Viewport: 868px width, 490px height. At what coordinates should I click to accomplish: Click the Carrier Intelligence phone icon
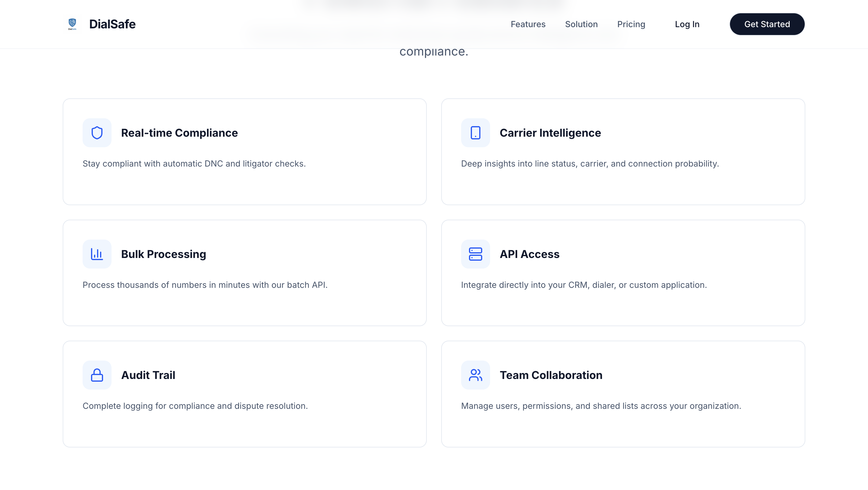(x=475, y=133)
